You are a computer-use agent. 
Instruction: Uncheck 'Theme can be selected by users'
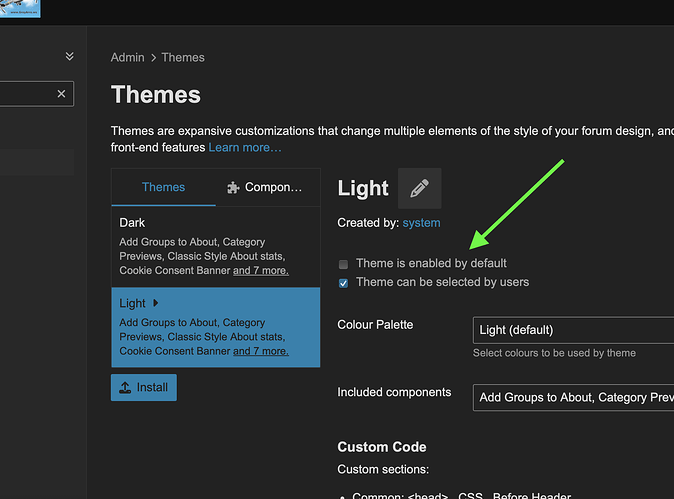pos(343,283)
